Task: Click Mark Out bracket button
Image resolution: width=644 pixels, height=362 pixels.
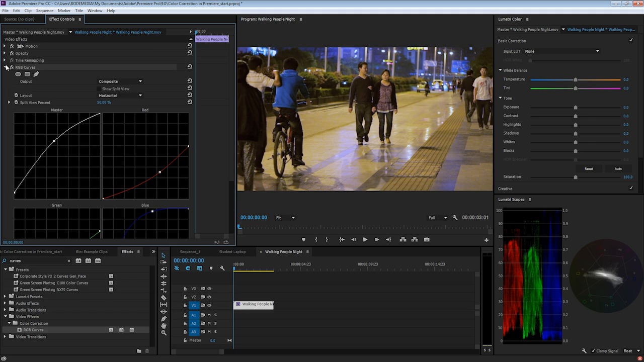Action: (327, 240)
